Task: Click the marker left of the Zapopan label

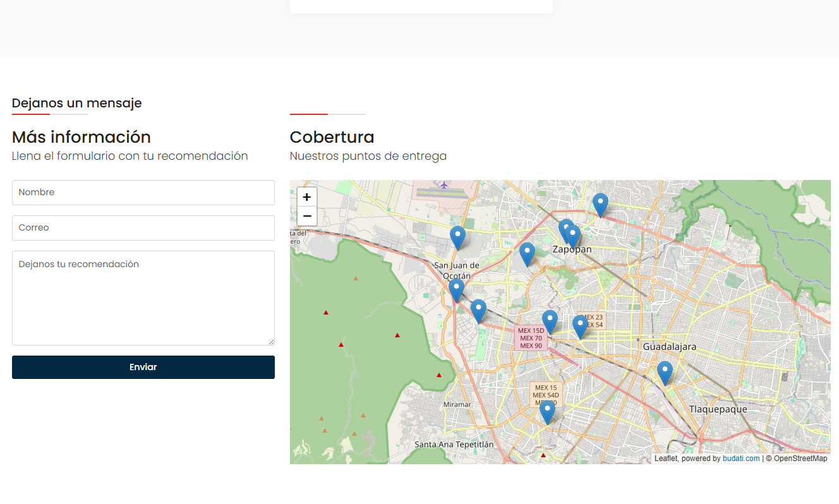Action: point(527,255)
